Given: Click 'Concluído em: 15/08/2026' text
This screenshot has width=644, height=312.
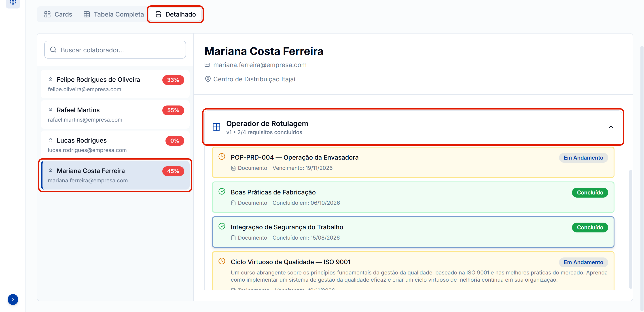Looking at the screenshot, I should tap(306, 238).
